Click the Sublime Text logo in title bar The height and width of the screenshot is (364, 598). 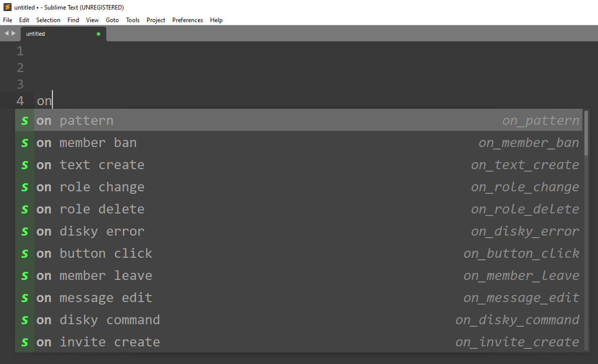click(x=7, y=7)
